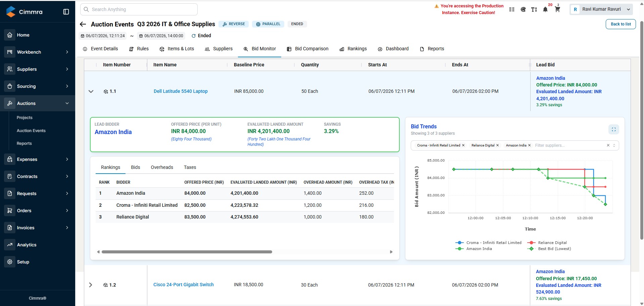
Task: Click the text size icon
Action: (534, 9)
